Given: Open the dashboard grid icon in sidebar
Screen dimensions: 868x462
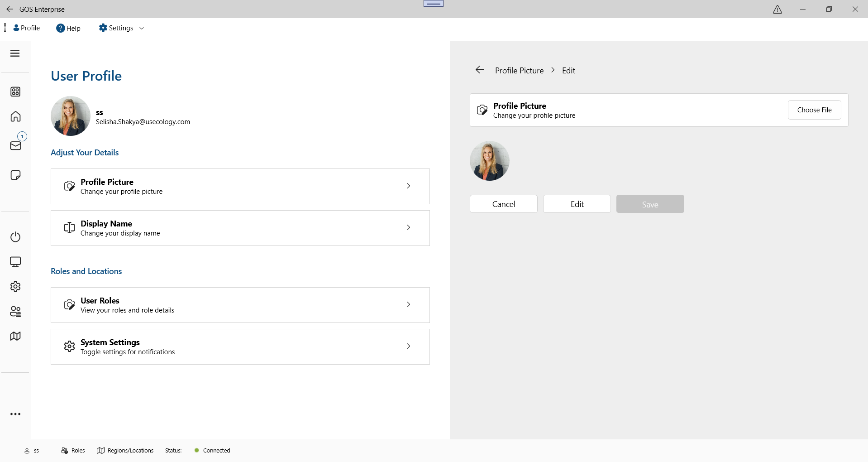Looking at the screenshot, I should click(15, 92).
